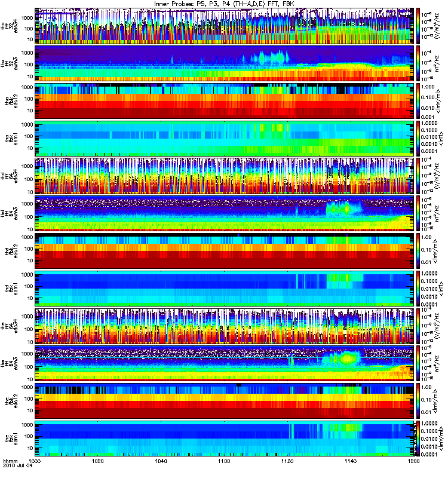Click the 1020 time axis label
Viewport: 448px width, 478px height.
pyautogui.click(x=98, y=461)
